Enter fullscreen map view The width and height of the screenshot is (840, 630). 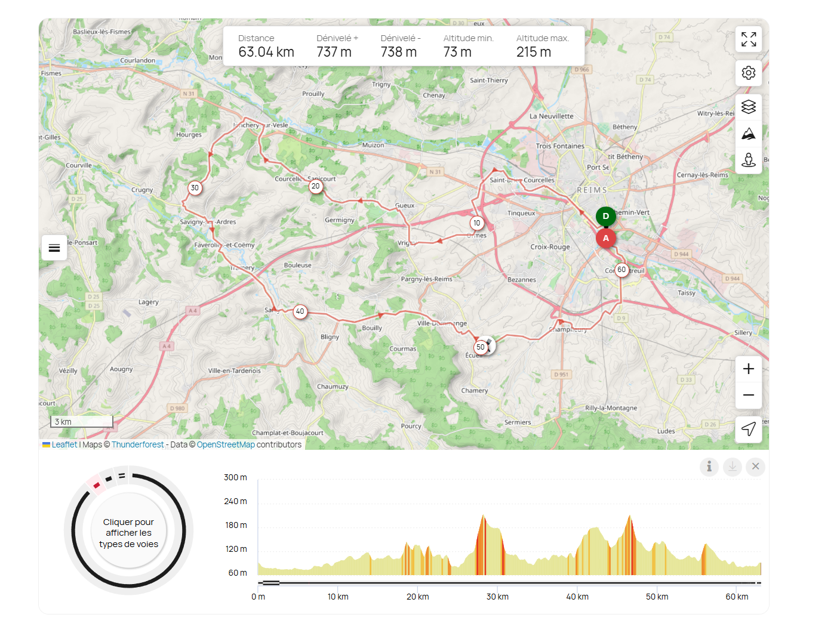click(748, 39)
